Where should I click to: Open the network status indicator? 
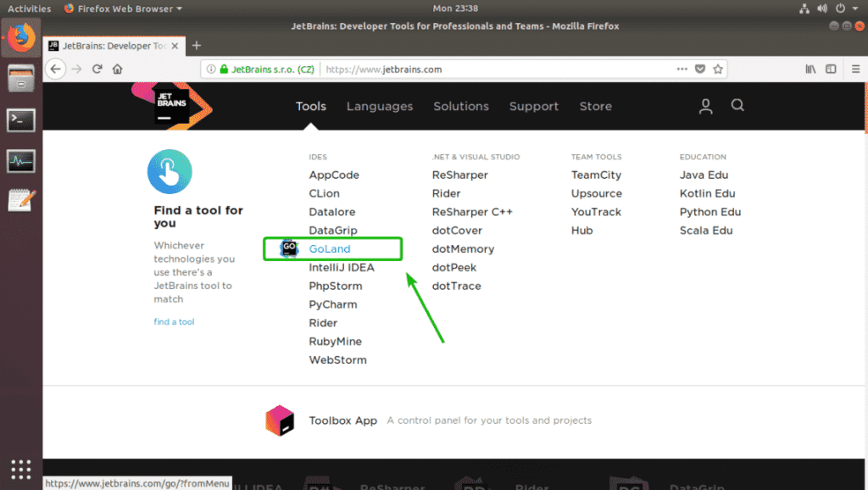tap(804, 8)
